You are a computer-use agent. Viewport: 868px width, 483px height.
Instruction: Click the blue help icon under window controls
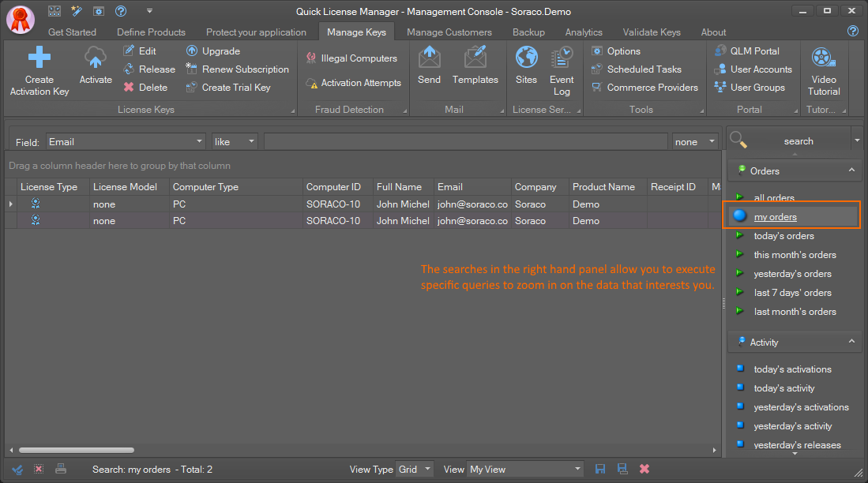coord(852,31)
